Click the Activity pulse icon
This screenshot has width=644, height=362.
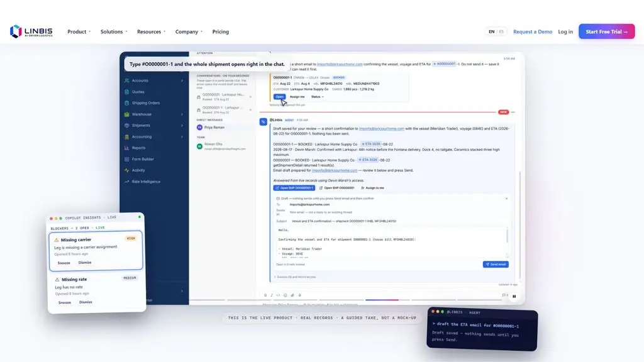pos(126,170)
